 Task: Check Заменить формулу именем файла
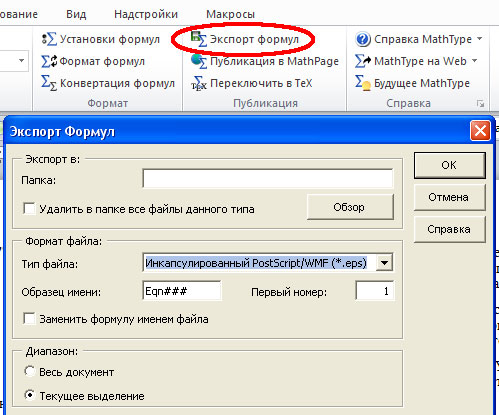click(29, 319)
